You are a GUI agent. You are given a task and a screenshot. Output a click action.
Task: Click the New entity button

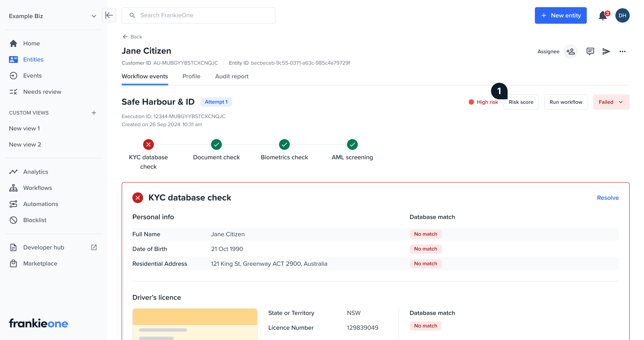point(561,15)
